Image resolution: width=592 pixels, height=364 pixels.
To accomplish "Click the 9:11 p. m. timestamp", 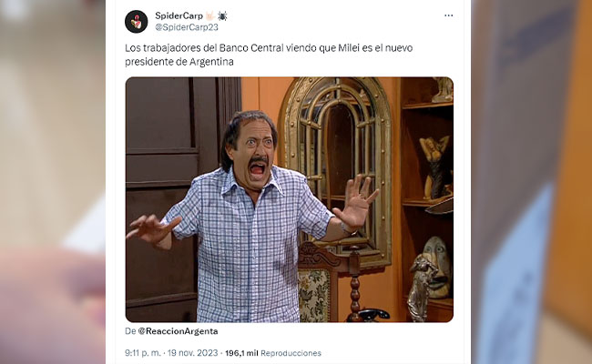I will (143, 353).
